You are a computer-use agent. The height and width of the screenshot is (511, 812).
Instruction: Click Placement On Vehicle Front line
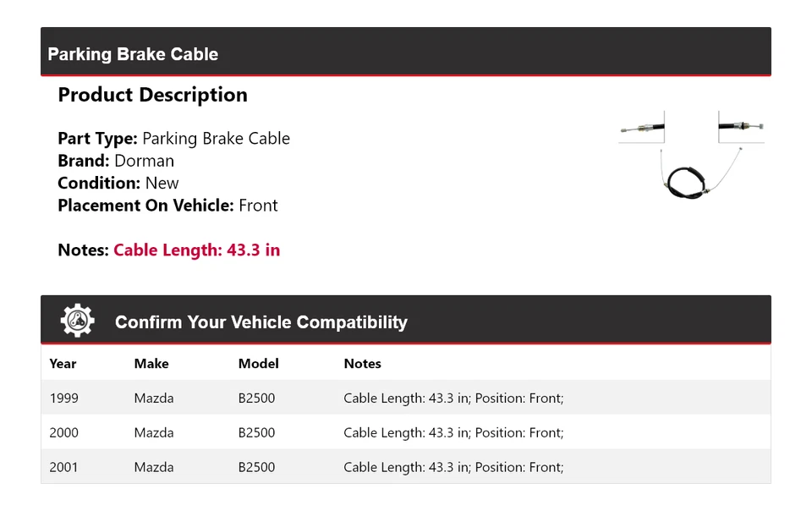pos(167,206)
